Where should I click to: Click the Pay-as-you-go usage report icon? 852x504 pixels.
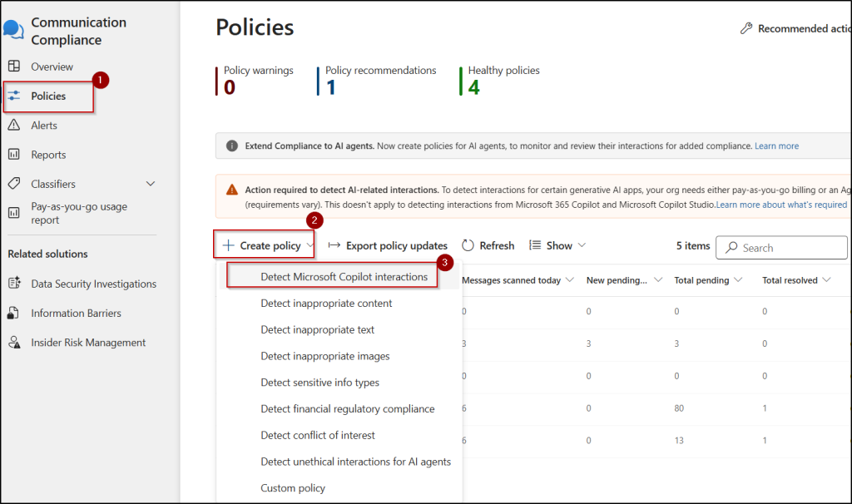pos(14,213)
